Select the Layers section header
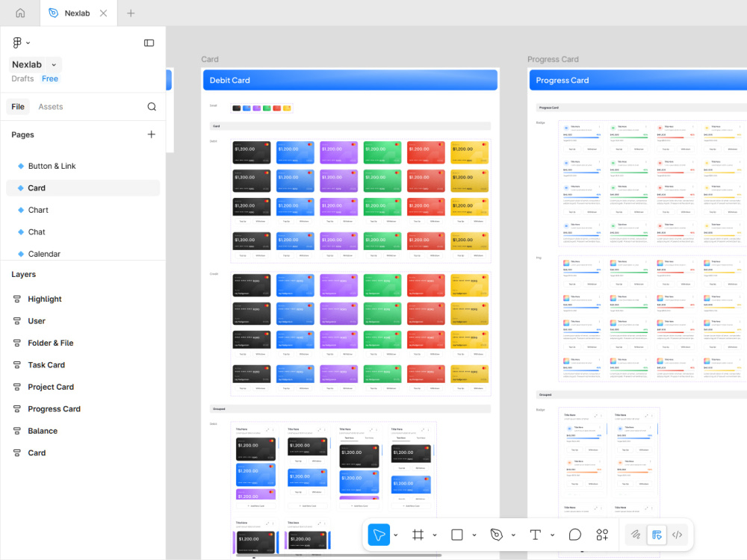747x560 pixels. [23, 274]
